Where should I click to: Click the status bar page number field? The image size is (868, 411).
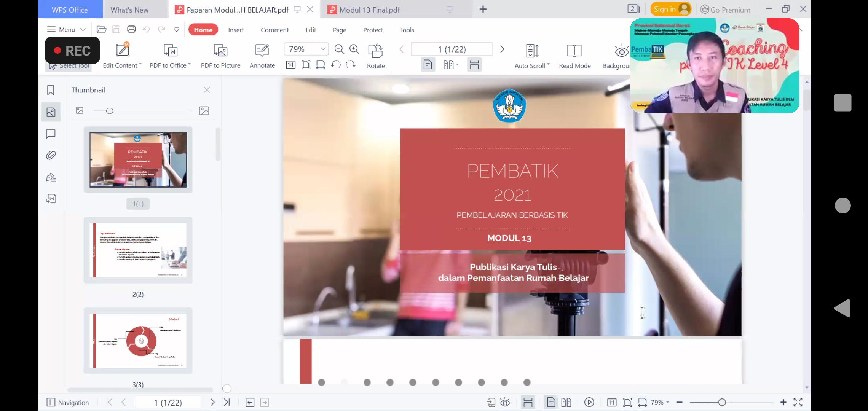(x=168, y=402)
